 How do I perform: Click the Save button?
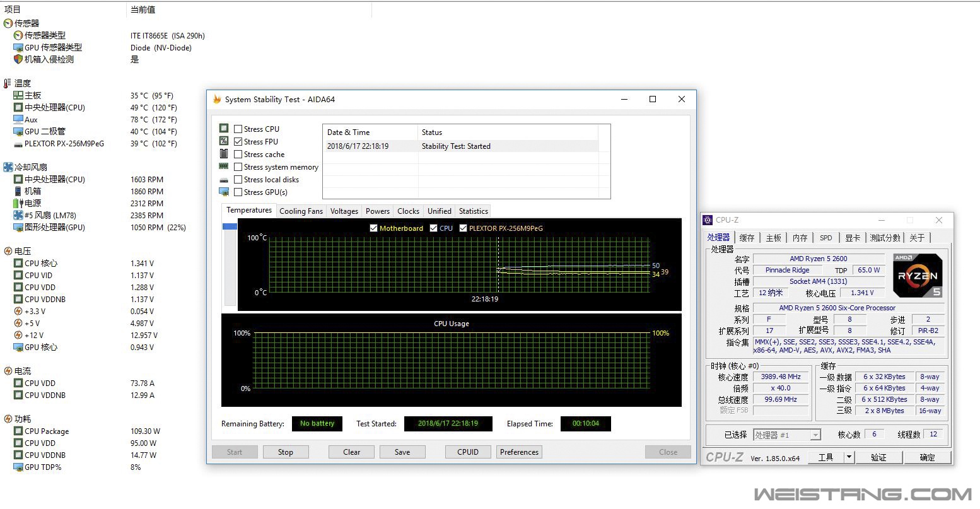click(x=402, y=452)
